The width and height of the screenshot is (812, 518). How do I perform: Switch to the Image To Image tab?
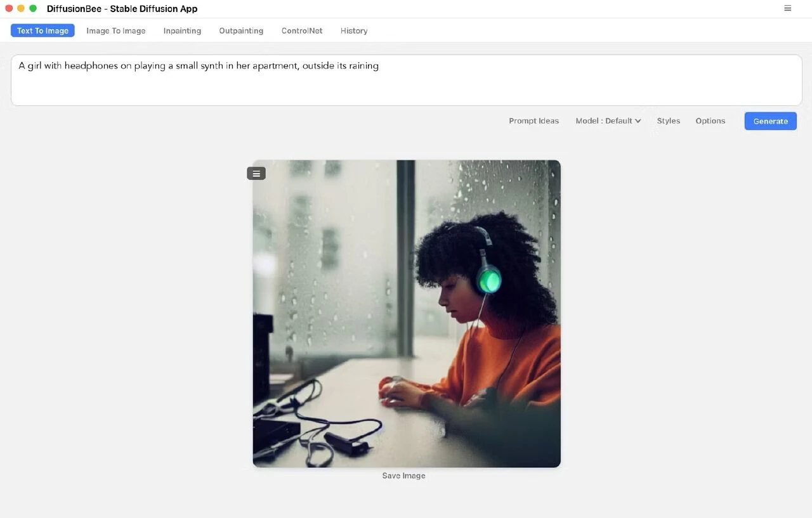(x=116, y=30)
